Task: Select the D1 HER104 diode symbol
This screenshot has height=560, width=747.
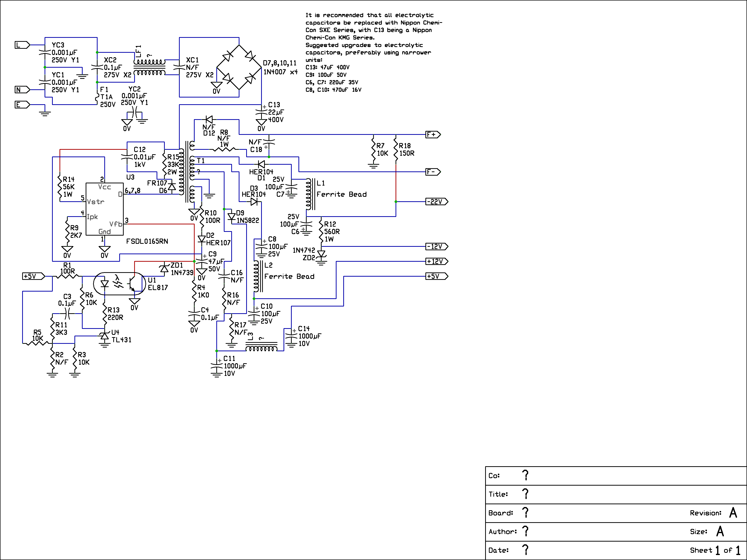Action: pos(261,164)
